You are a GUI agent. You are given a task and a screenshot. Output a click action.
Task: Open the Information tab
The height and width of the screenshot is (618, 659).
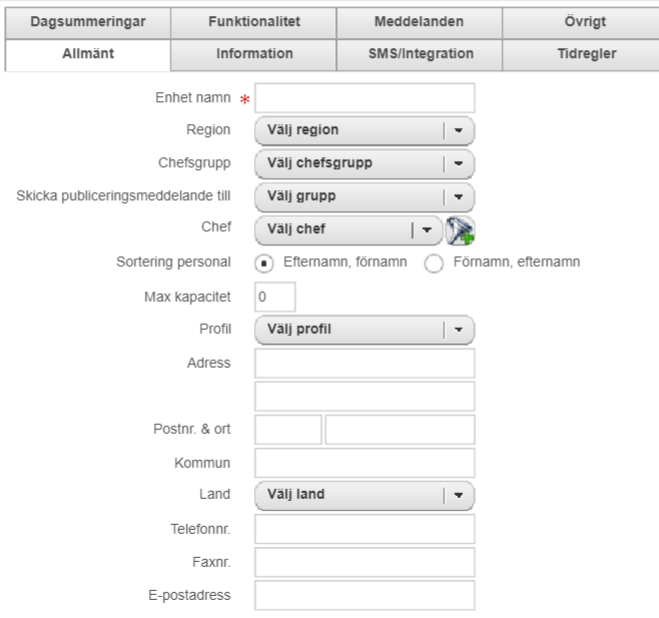click(x=253, y=54)
